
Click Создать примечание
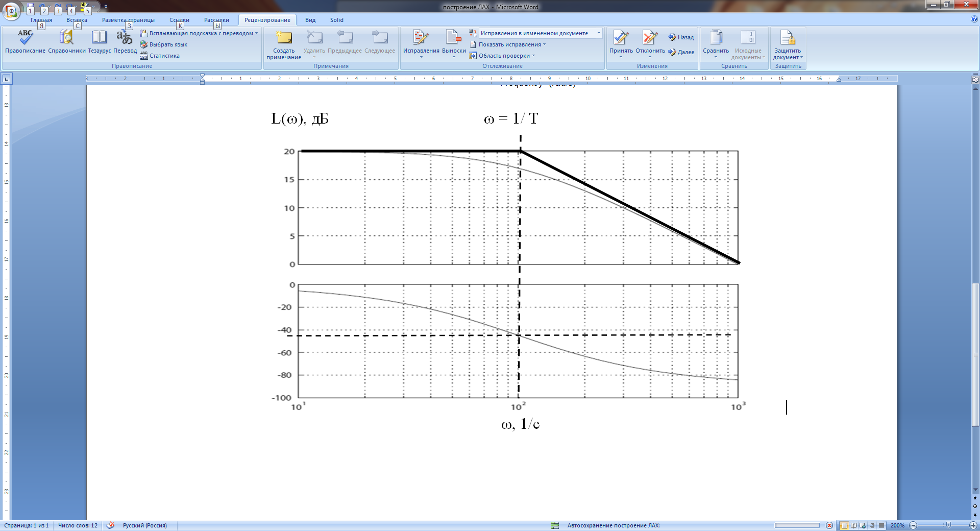[284, 45]
